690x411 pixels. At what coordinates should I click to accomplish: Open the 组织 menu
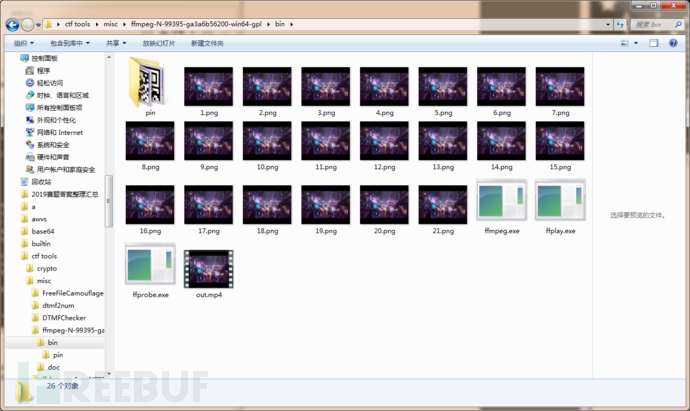[x=24, y=43]
